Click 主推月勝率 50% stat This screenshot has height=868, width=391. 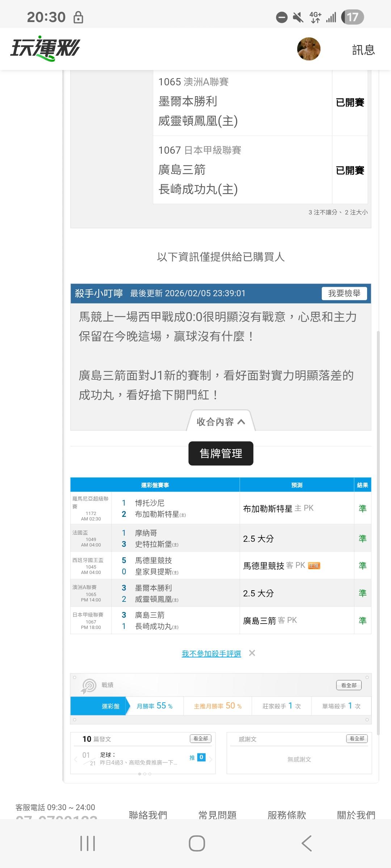coord(218,706)
